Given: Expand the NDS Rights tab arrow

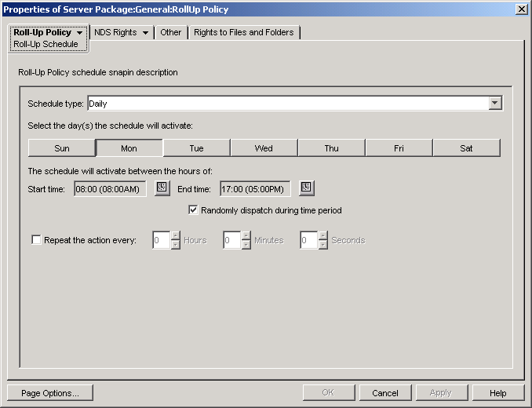Looking at the screenshot, I should coord(145,33).
